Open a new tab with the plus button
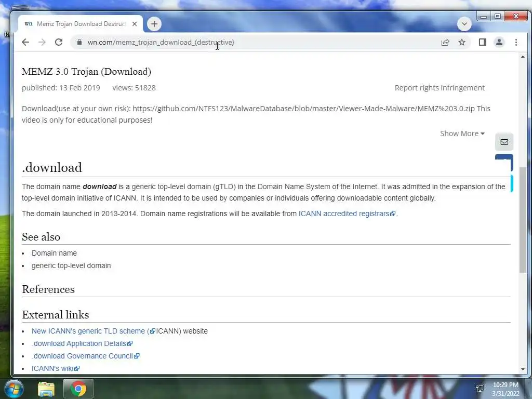This screenshot has width=532, height=399. [x=154, y=24]
